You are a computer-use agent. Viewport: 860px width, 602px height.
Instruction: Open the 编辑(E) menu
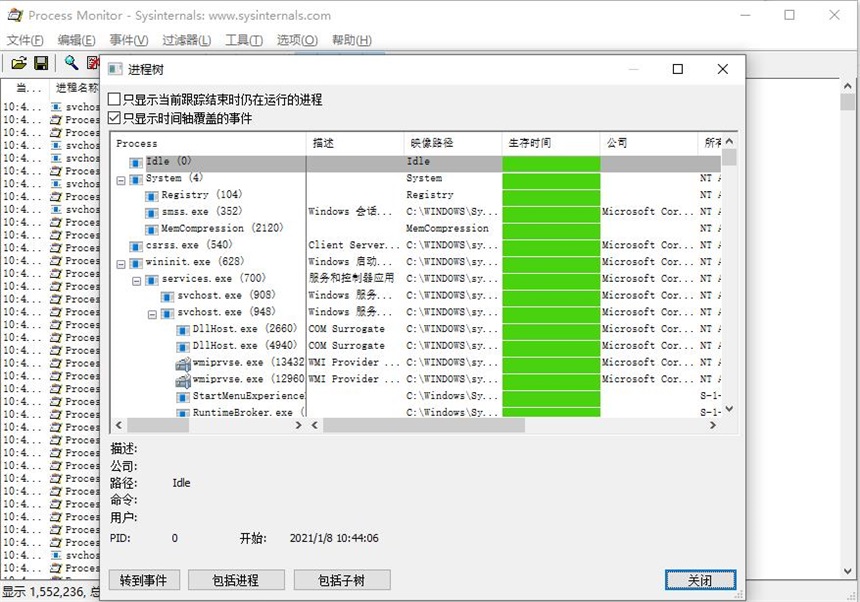click(76, 40)
